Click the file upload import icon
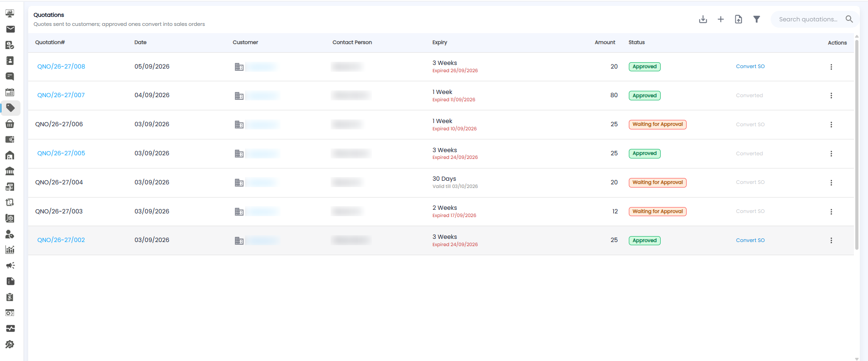The height and width of the screenshot is (361, 868). click(738, 19)
